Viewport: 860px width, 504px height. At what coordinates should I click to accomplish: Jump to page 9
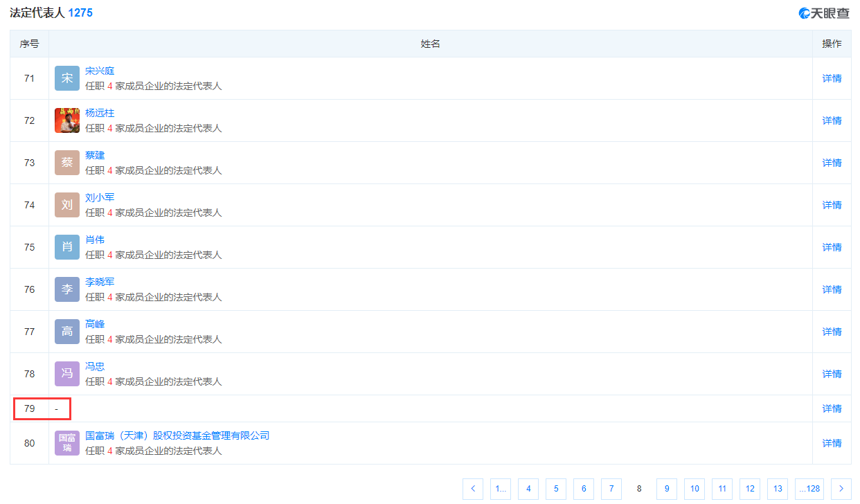tap(667, 489)
